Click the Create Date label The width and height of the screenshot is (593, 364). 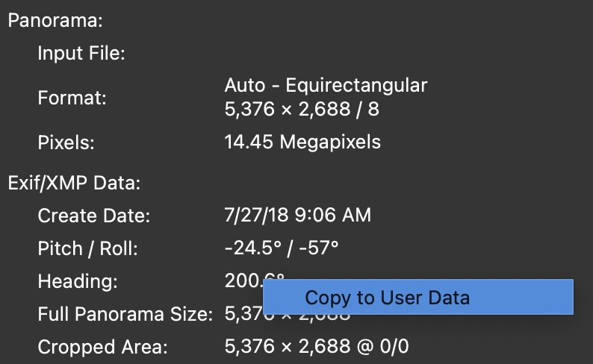pyautogui.click(x=94, y=216)
